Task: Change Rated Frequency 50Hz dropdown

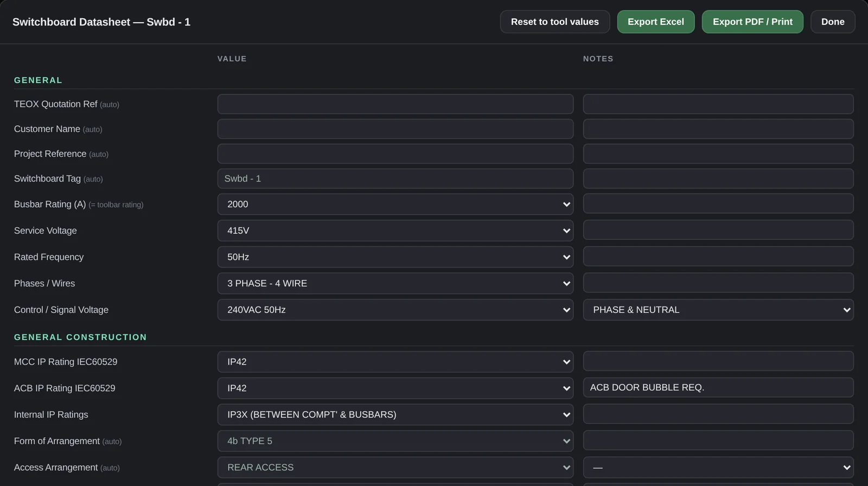Action: point(395,257)
